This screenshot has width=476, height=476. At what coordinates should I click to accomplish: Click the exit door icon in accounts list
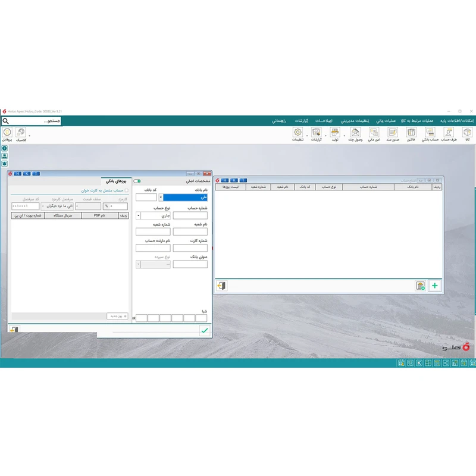pos(221,286)
